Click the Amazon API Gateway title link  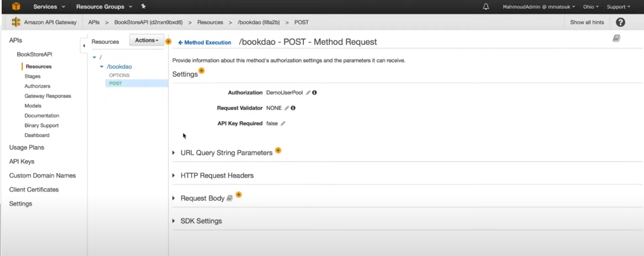point(50,22)
